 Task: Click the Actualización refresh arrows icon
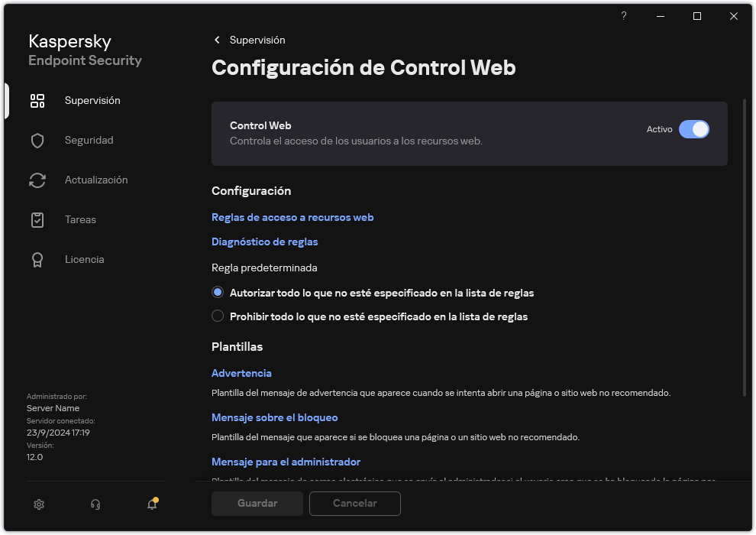pos(37,180)
